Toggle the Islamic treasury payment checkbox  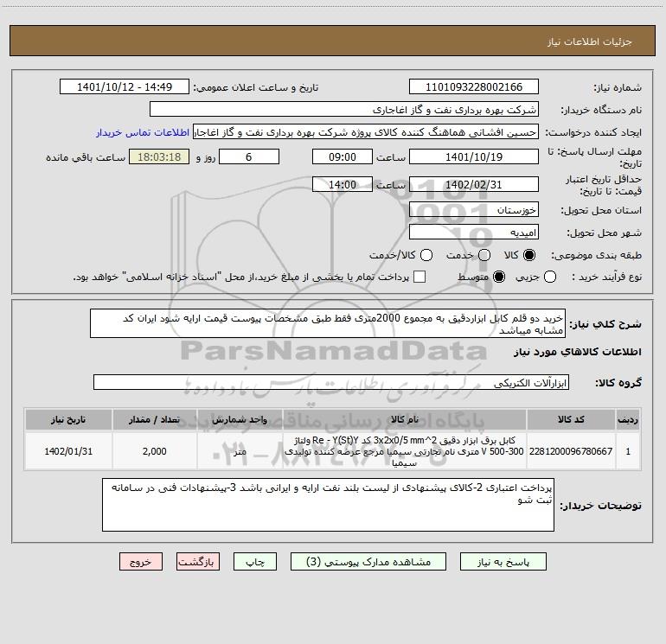[419, 277]
